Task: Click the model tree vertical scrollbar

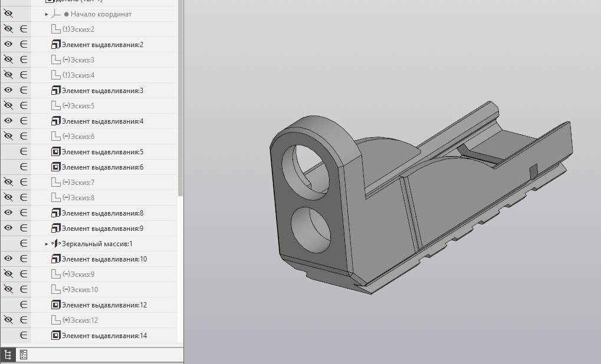Action: [181, 98]
